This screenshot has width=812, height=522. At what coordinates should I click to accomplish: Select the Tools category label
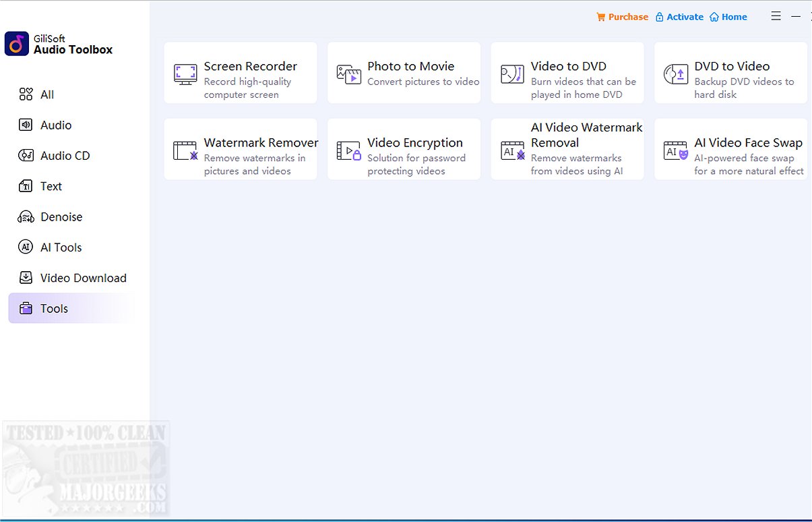click(x=54, y=308)
